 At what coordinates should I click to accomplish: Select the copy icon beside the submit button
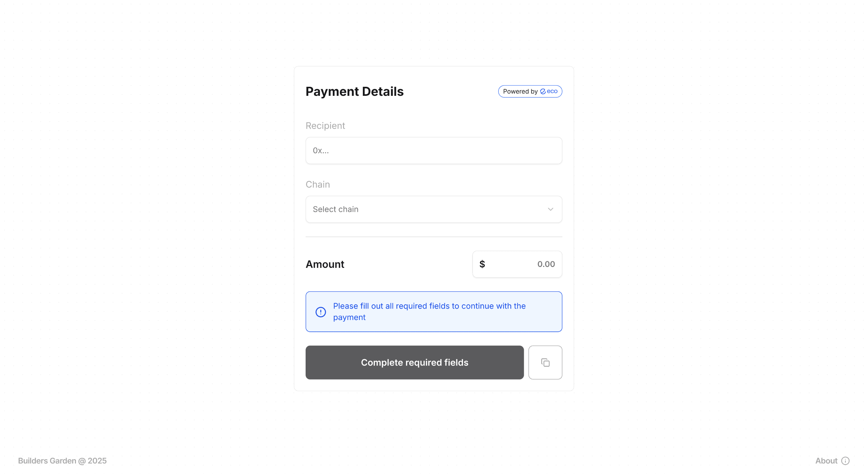tap(545, 362)
